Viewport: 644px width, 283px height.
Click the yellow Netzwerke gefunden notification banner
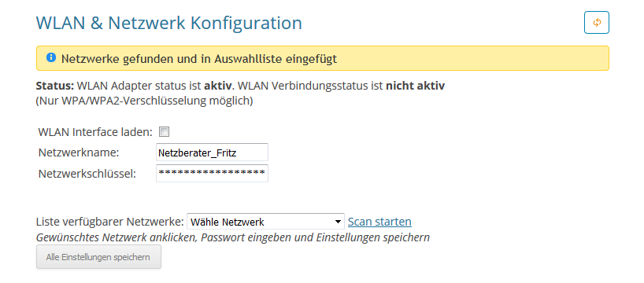coord(323,58)
